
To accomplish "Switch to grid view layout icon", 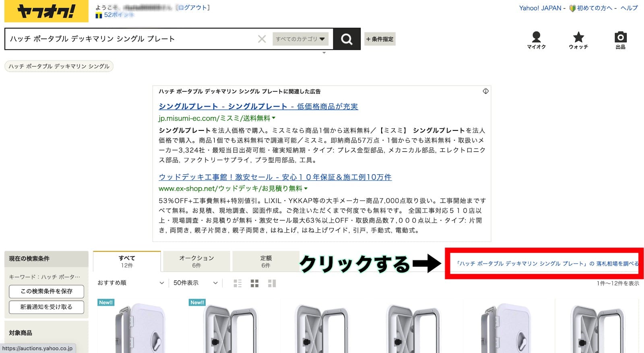I will pos(254,283).
